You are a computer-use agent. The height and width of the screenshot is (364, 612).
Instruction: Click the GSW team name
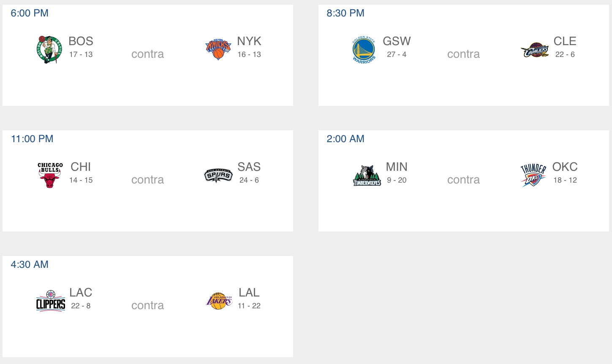397,41
